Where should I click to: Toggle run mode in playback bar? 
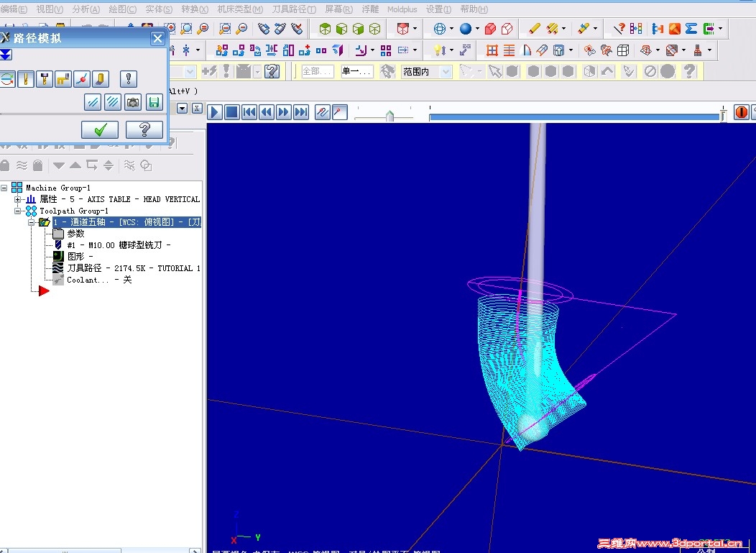[340, 112]
